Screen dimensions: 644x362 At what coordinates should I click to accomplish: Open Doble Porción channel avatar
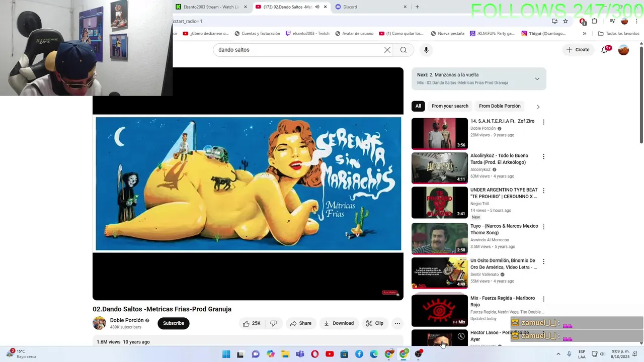pos(99,323)
